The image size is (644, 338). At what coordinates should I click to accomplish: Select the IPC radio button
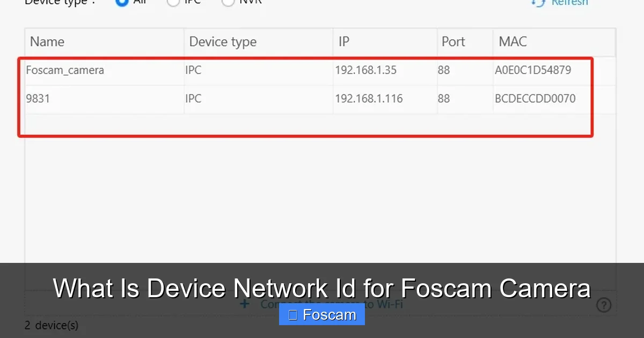pos(173,2)
